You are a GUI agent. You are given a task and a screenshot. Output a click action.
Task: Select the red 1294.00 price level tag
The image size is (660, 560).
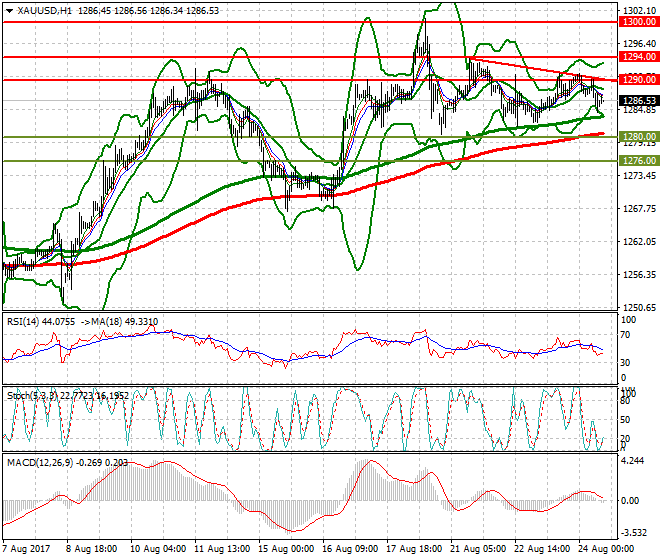click(x=637, y=58)
